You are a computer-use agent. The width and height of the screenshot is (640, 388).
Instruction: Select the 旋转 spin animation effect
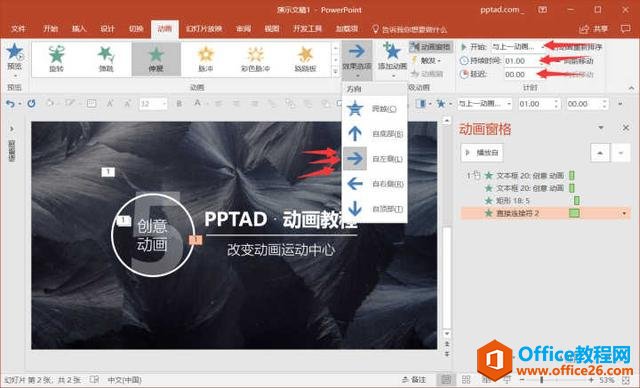click(x=57, y=59)
